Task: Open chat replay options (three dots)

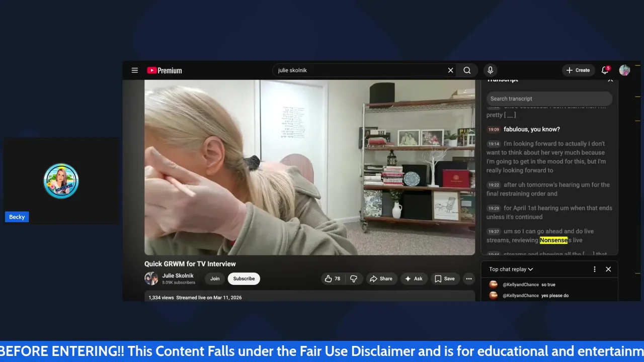Action: pyautogui.click(x=595, y=269)
